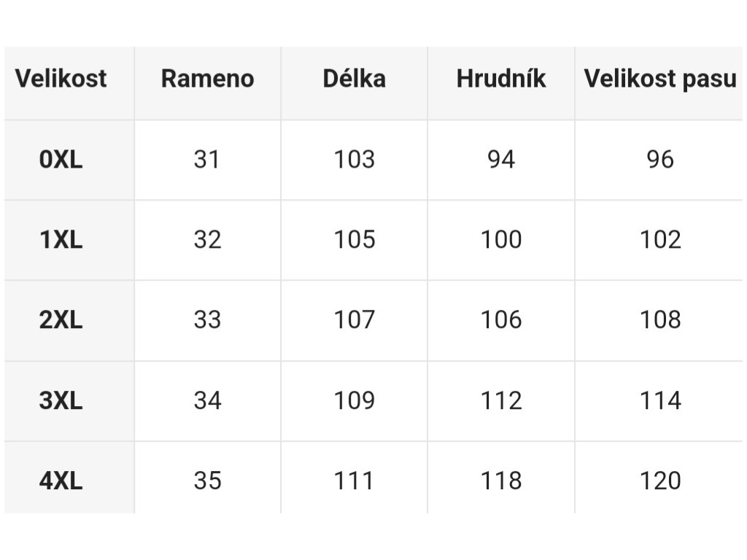Click length value 111 in 4XL row
747x560 pixels.
(x=354, y=481)
